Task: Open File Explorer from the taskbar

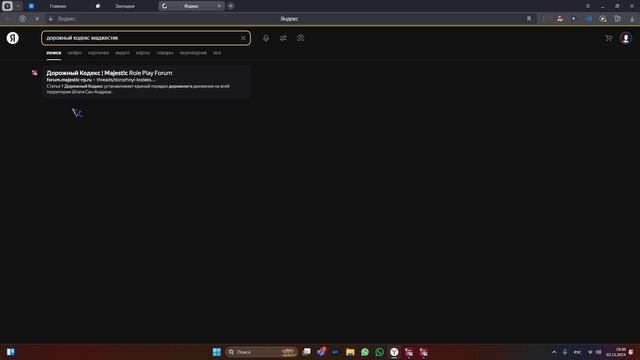Action: point(350,352)
